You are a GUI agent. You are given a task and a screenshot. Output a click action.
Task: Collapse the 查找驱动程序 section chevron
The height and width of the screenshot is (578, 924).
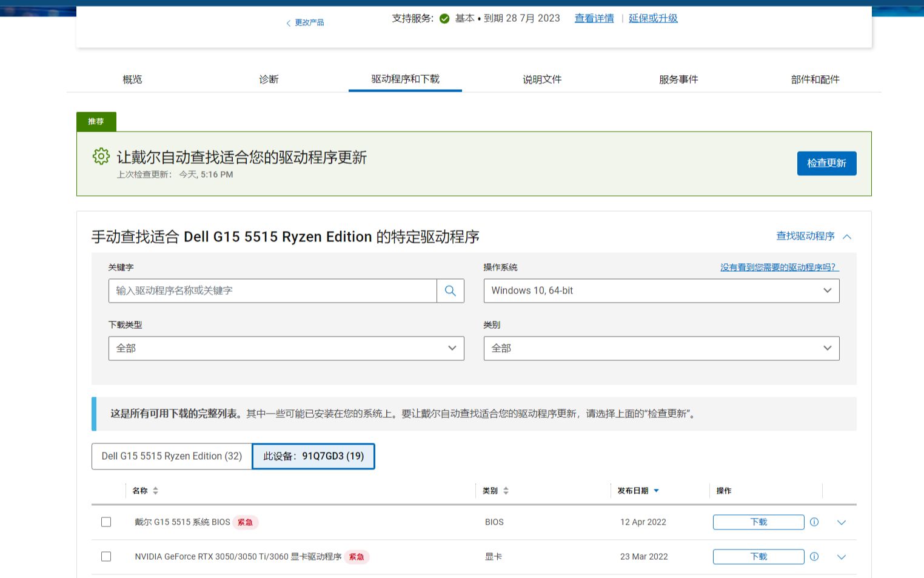click(x=847, y=237)
